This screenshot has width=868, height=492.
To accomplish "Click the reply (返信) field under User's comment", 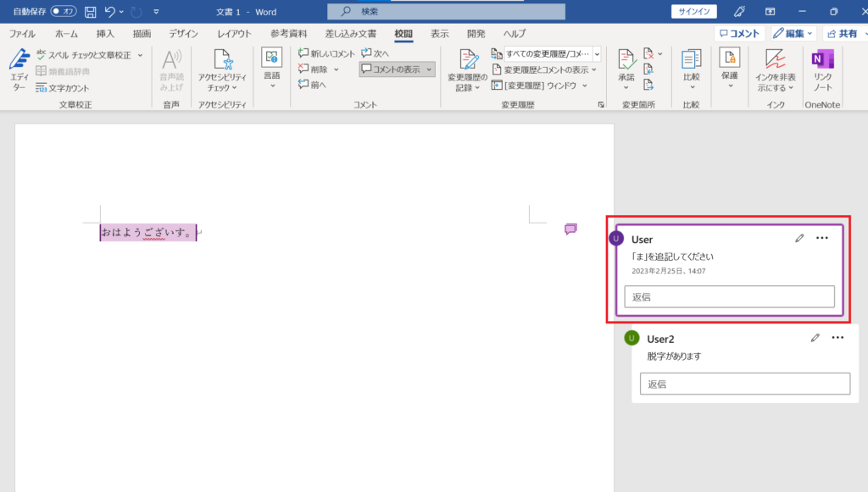I will click(x=729, y=296).
